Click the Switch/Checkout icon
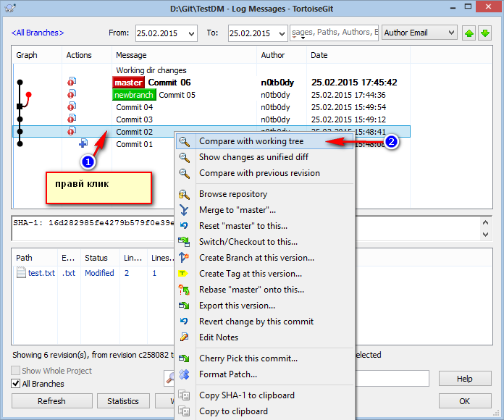 [x=184, y=242]
